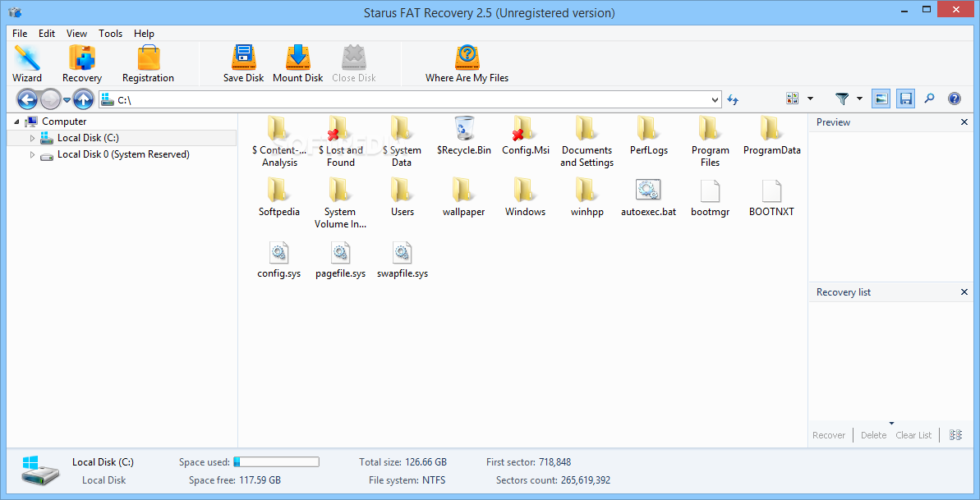Viewport: 980px width, 500px height.
Task: Launch the Wizard tool
Action: point(27,64)
